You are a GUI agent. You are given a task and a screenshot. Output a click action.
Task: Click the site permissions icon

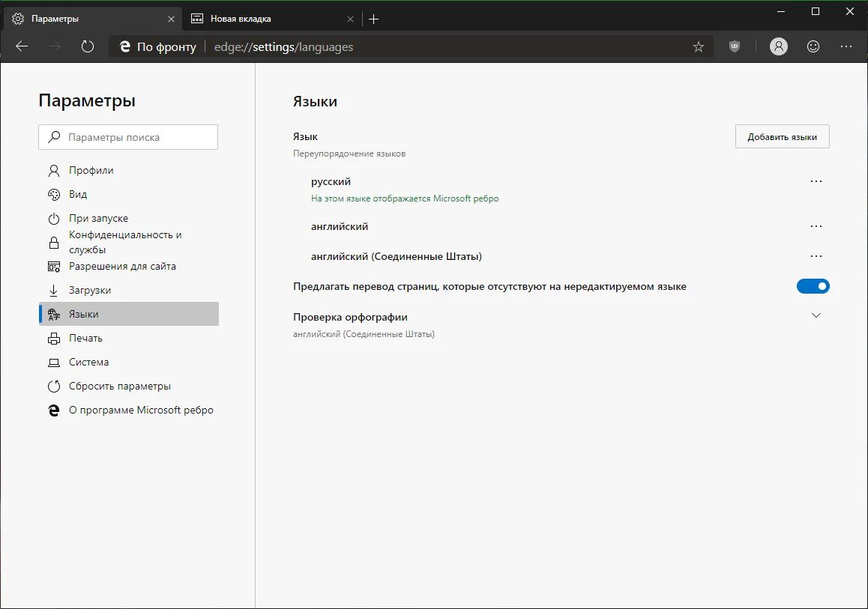pos(54,267)
